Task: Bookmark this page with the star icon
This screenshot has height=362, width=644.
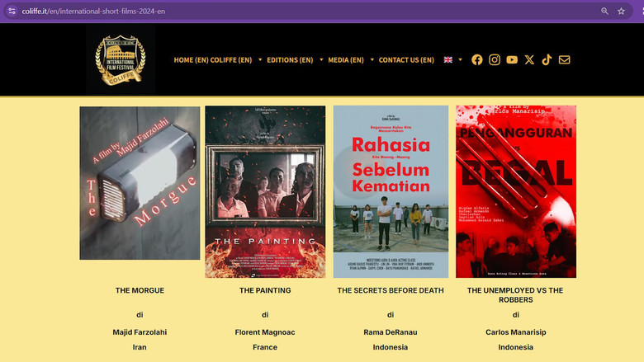Action: point(621,12)
